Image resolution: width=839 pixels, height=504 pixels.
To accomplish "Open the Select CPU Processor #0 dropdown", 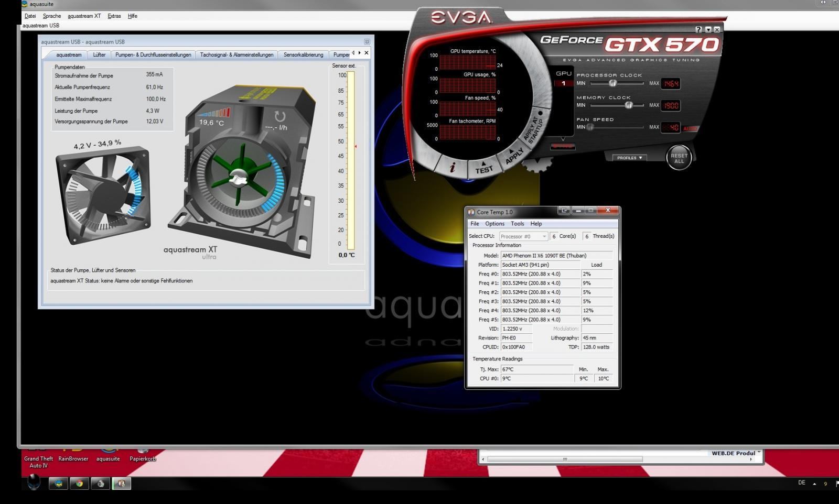I will click(523, 236).
